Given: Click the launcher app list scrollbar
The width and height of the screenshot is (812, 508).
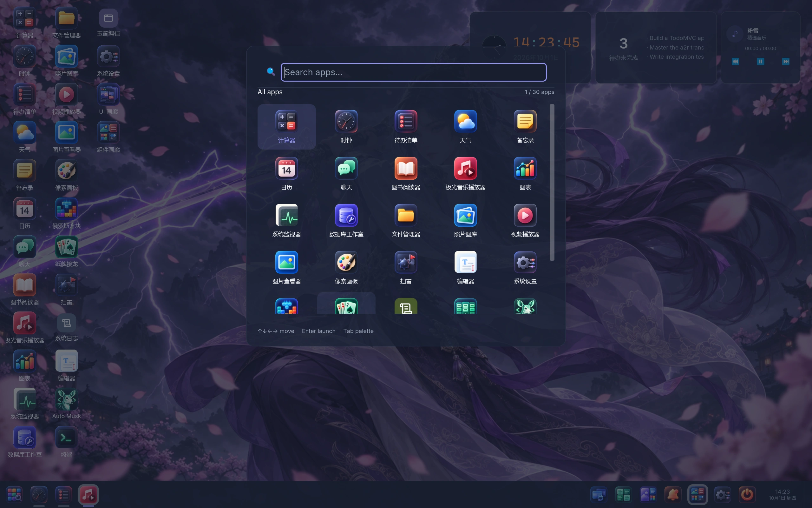Looking at the screenshot, I should coord(552,182).
